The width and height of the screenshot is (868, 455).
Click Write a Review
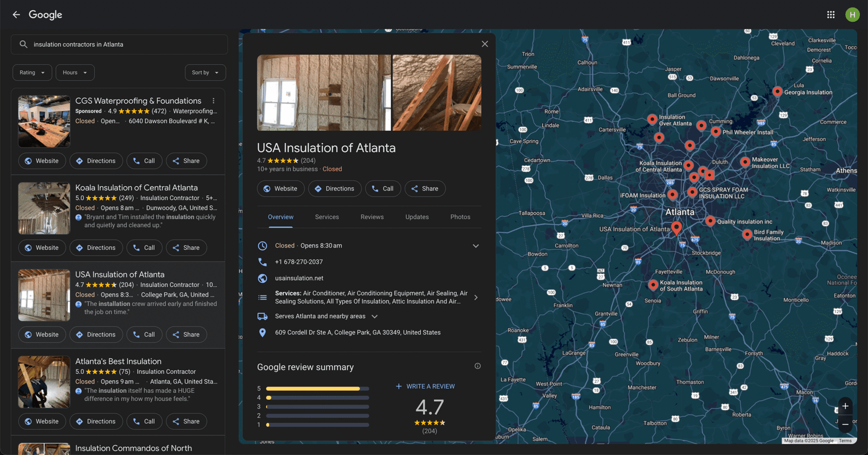[425, 387]
